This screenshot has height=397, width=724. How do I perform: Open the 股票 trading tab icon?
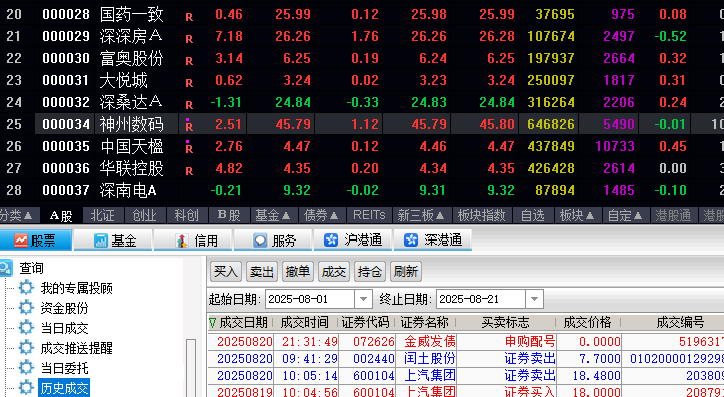tap(21, 241)
